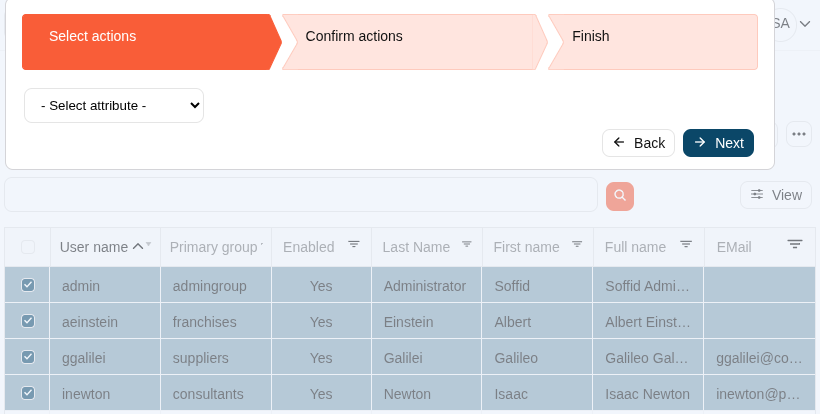This screenshot has height=414, width=820.
Task: Uncheck the inewton row checkbox
Action: (28, 393)
